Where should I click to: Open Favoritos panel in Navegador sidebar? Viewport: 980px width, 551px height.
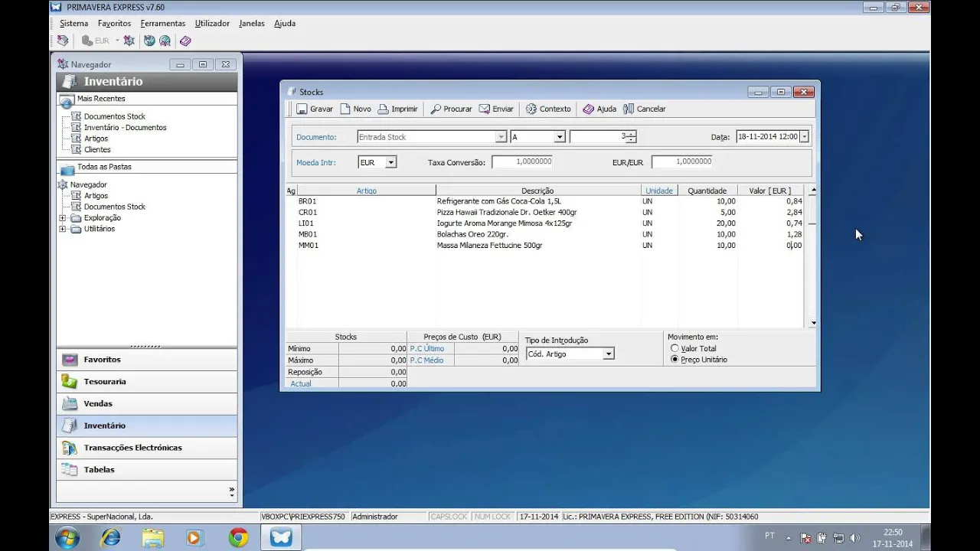pyautogui.click(x=147, y=360)
